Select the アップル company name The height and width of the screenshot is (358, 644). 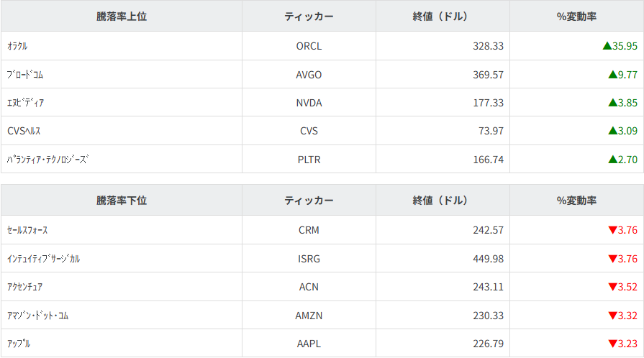pyautogui.click(x=19, y=344)
